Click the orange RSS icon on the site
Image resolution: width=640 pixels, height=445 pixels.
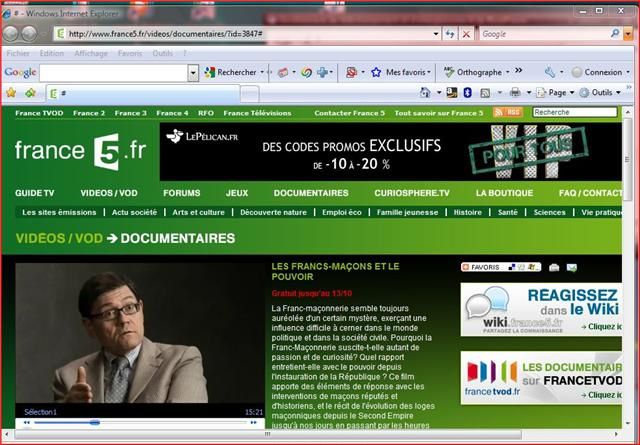[x=508, y=112]
